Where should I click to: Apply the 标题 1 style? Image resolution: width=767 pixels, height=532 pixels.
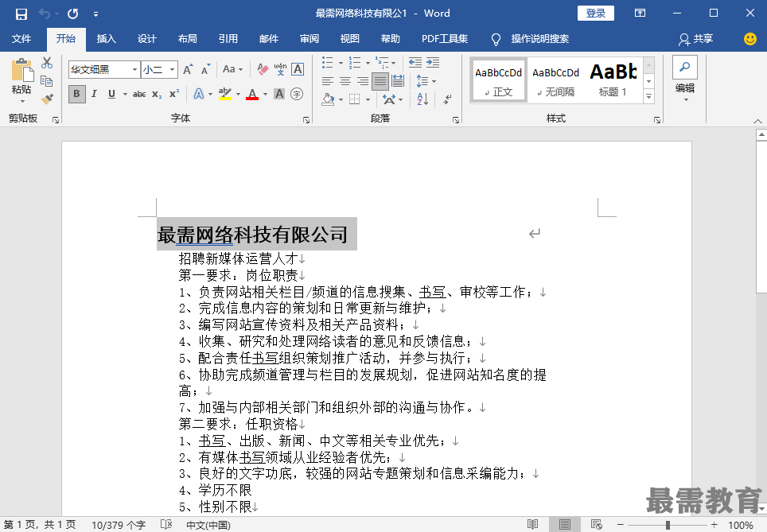pos(613,80)
